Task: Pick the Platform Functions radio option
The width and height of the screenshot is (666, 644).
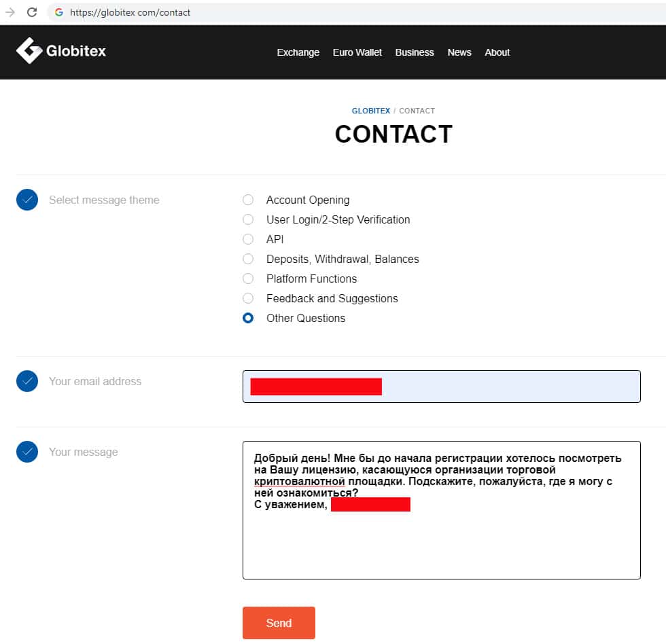Action: tap(248, 279)
